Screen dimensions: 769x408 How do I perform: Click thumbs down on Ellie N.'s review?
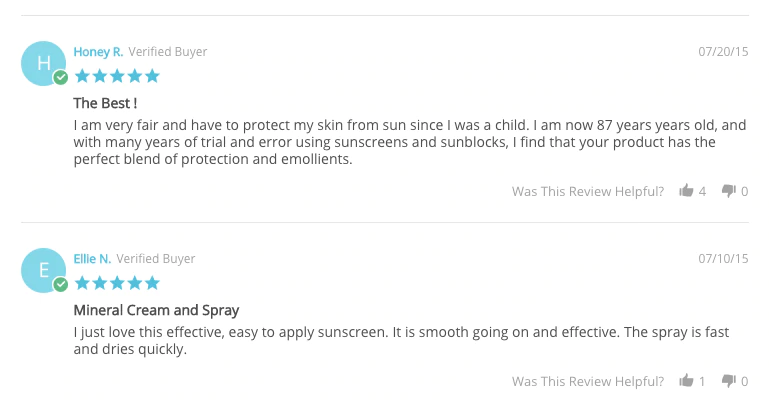point(728,381)
